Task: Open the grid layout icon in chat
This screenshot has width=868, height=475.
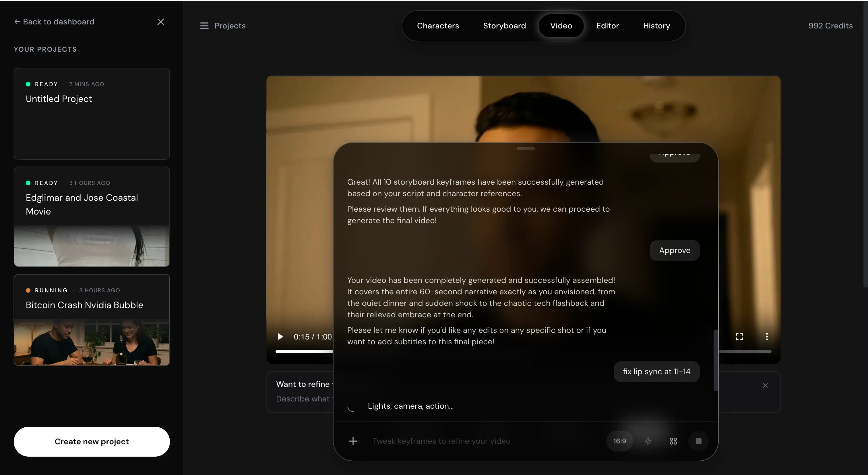Action: click(673, 441)
